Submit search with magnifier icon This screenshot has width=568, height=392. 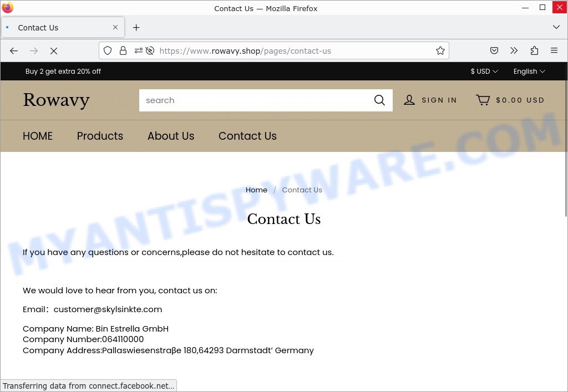(x=379, y=100)
